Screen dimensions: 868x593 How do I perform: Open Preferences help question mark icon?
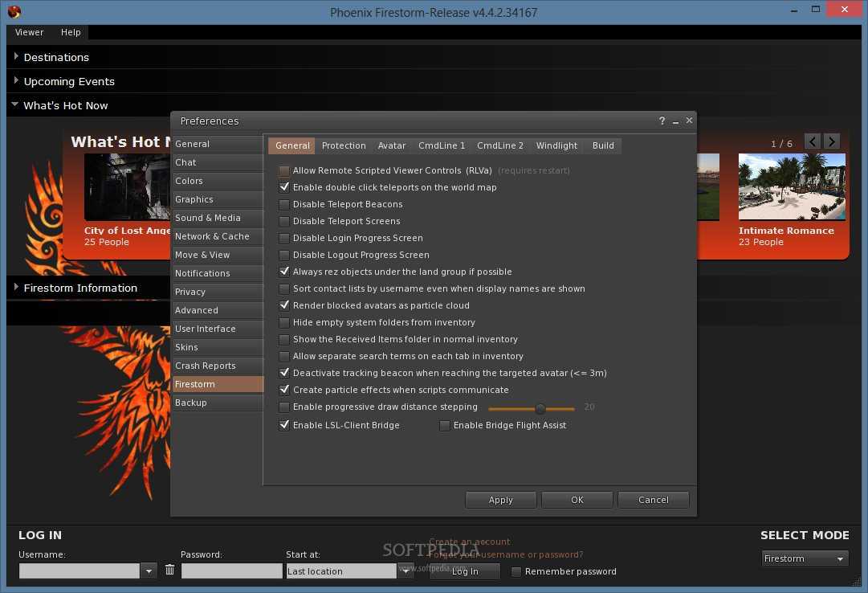pos(662,121)
